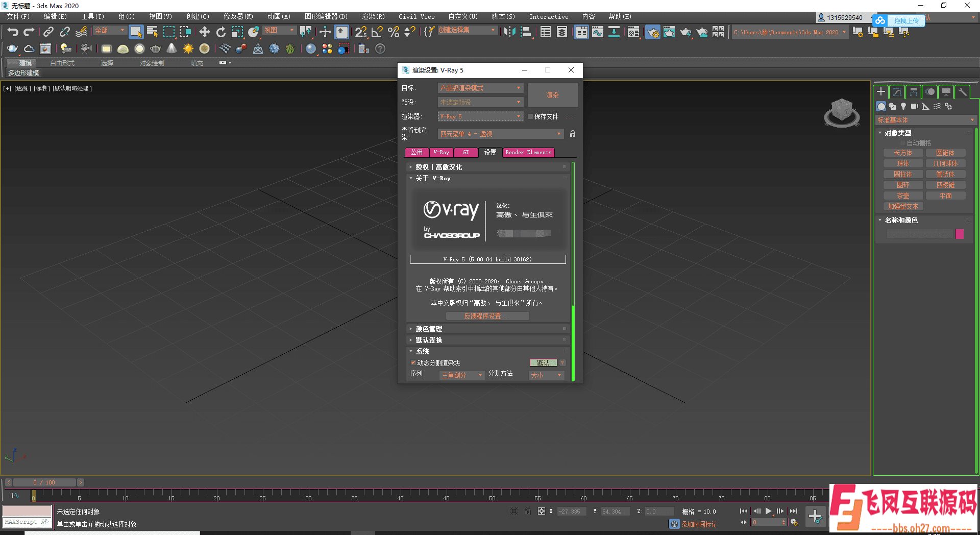Click the pink object color swatch

[x=960, y=234]
